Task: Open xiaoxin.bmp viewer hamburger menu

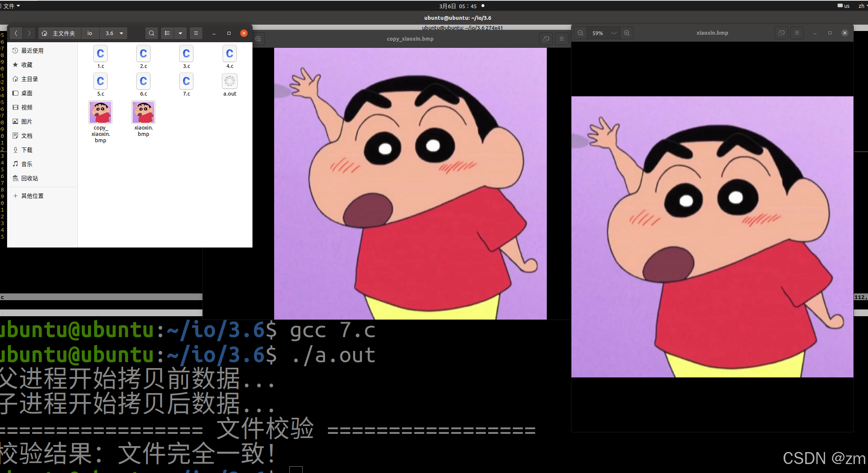Action: click(x=797, y=33)
